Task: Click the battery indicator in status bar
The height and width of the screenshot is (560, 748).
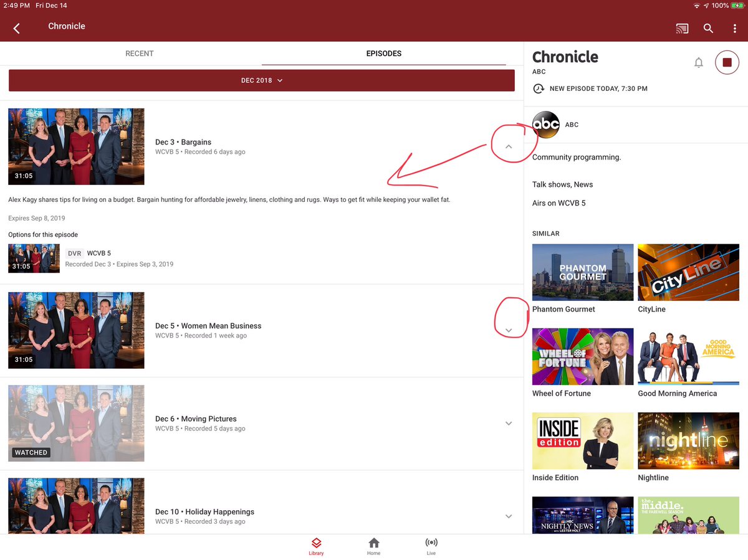Action: [737, 6]
